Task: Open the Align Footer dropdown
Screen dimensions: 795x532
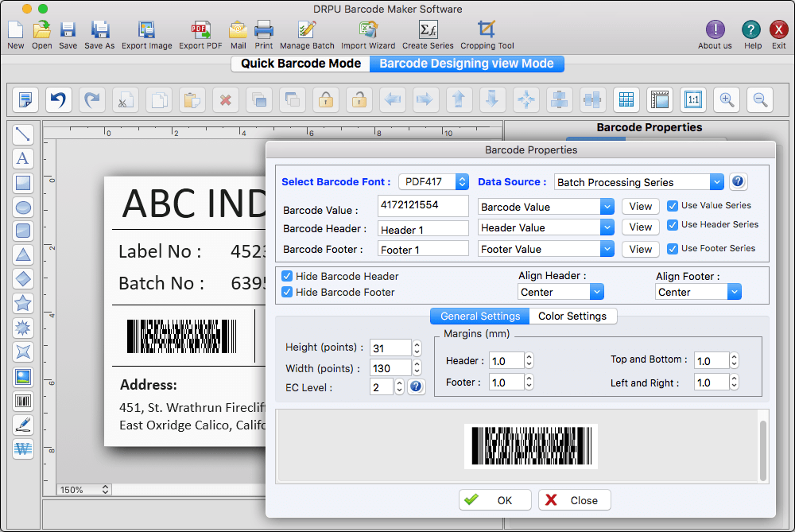Action: coord(698,292)
